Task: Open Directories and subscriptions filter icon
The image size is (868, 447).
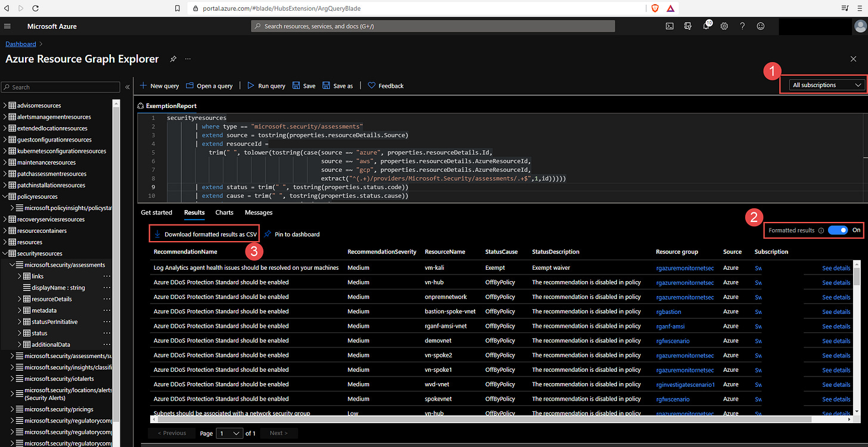Action: click(x=688, y=26)
